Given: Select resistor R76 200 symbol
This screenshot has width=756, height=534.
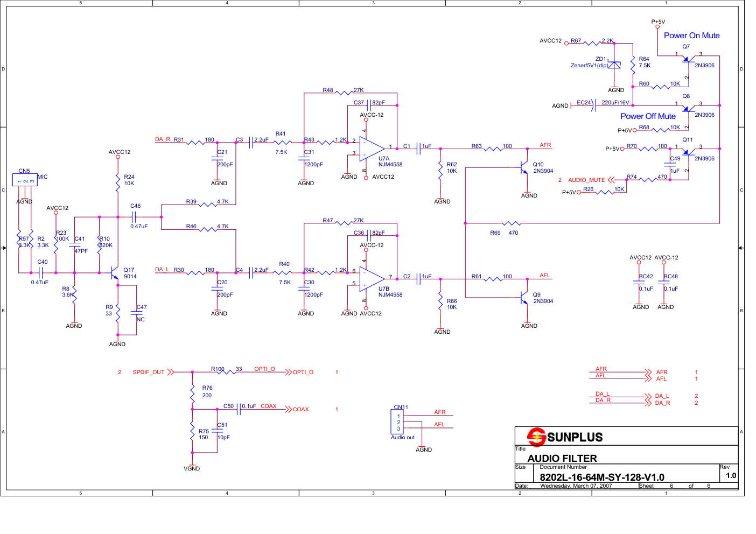Looking at the screenshot, I should pyautogui.click(x=192, y=394).
